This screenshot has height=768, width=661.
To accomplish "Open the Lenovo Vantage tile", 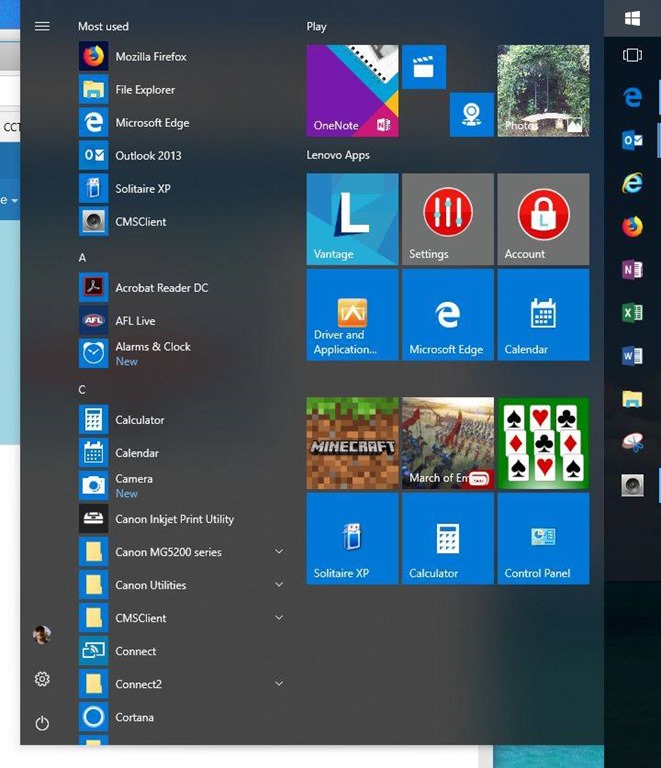I will (352, 219).
